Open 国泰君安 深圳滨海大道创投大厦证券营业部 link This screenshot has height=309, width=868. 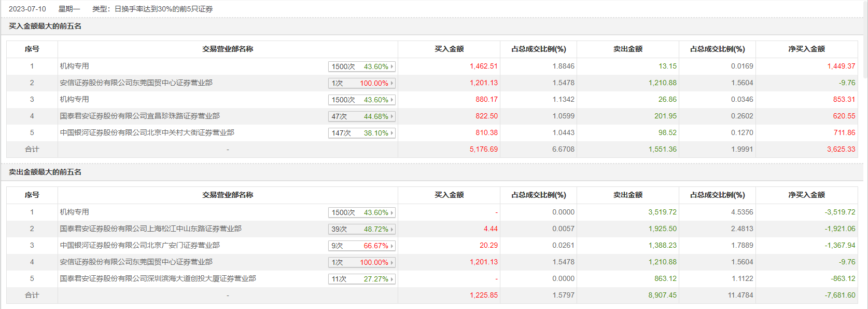[158, 278]
